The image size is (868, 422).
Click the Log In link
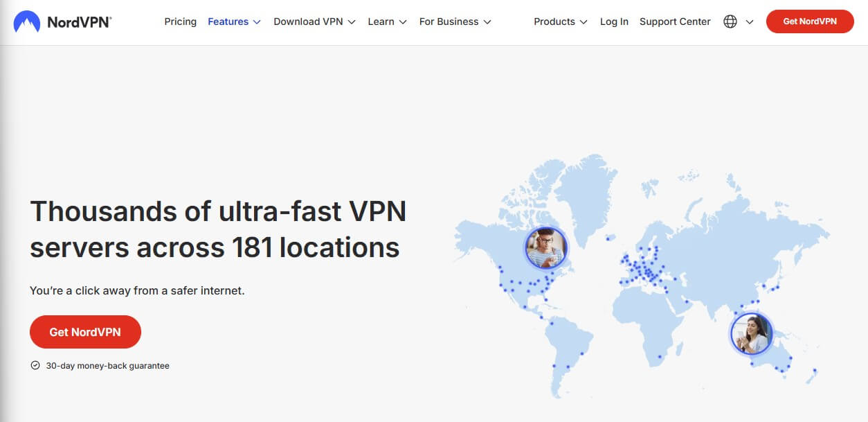(613, 21)
